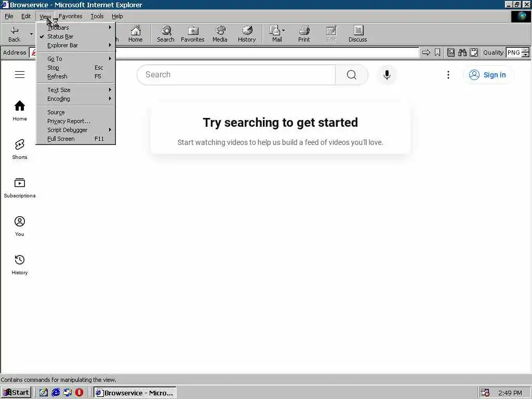Expand the Toolbars submenu
Viewport: 532px width, 399px height.
(x=76, y=28)
